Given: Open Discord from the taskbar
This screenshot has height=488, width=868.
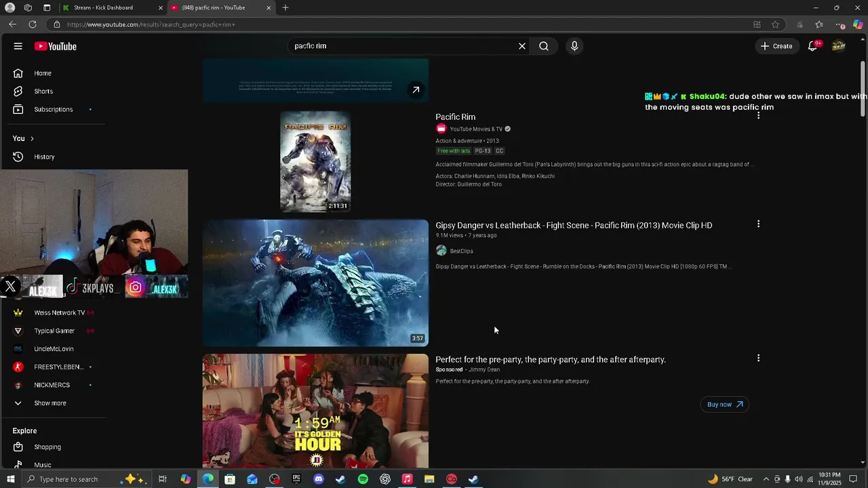Looking at the screenshot, I should coord(319,479).
